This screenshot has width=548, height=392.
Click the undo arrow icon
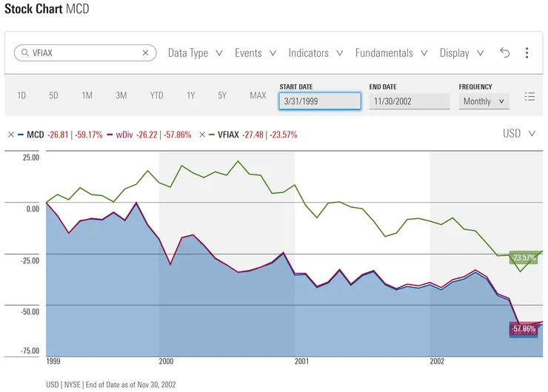pyautogui.click(x=505, y=53)
